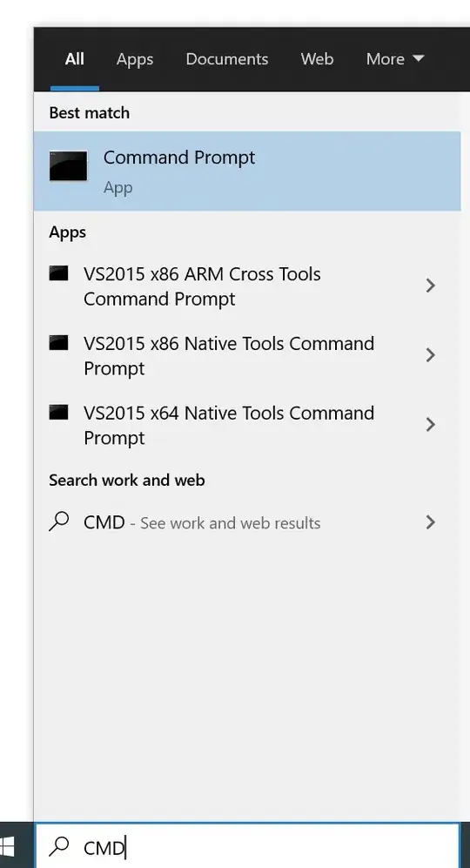Click the VS2015 x64 Native Tools icon
This screenshot has width=470, height=868.
pos(58,413)
